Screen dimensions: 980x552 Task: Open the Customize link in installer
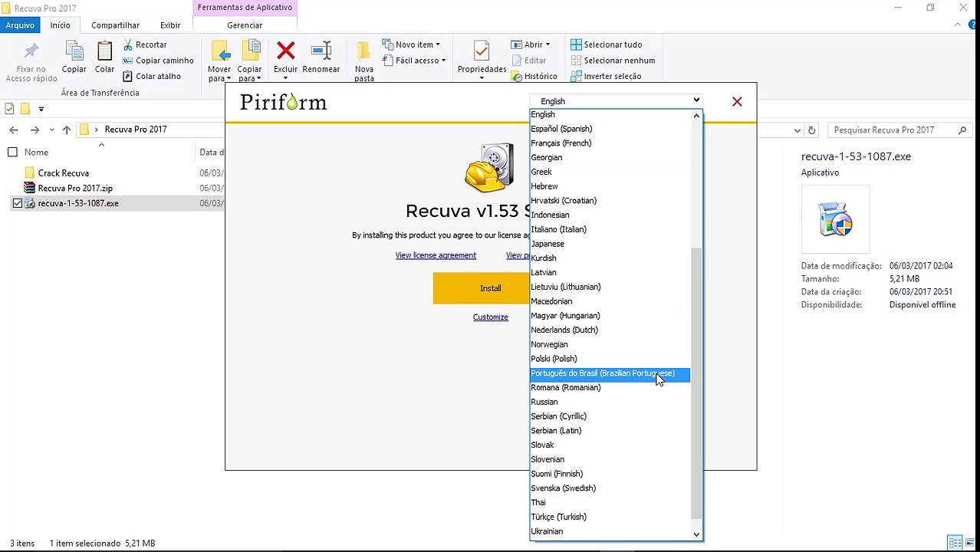coord(491,317)
